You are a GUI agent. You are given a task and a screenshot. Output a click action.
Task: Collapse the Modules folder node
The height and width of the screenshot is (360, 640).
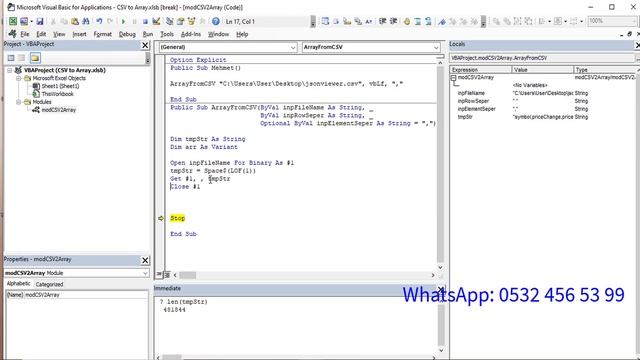tap(18, 102)
